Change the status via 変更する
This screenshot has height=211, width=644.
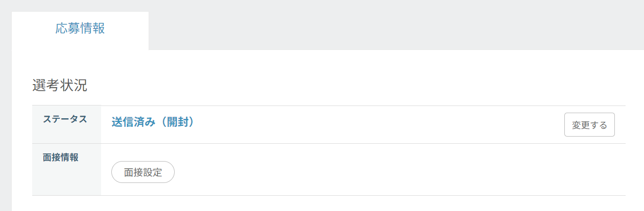coord(589,125)
